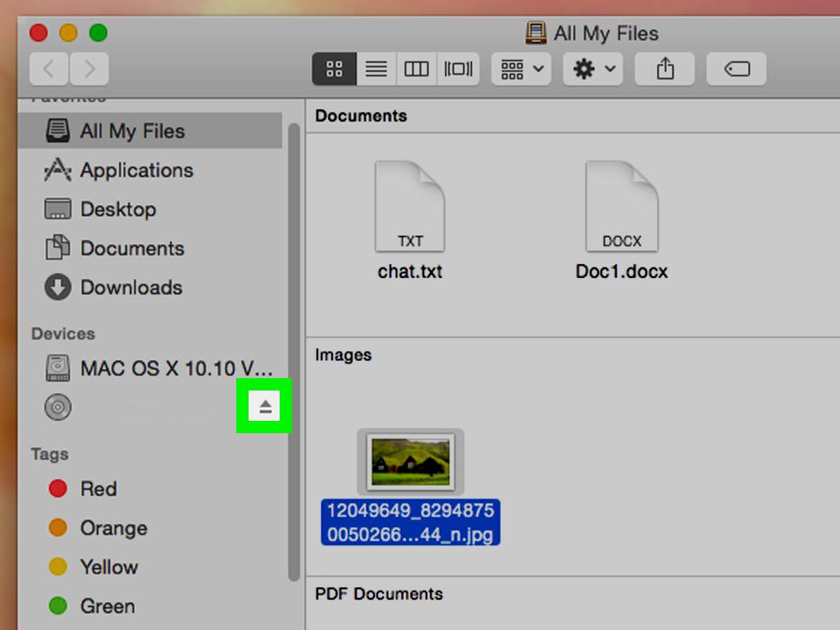
Task: Eject the optical disc
Action: pos(262,406)
